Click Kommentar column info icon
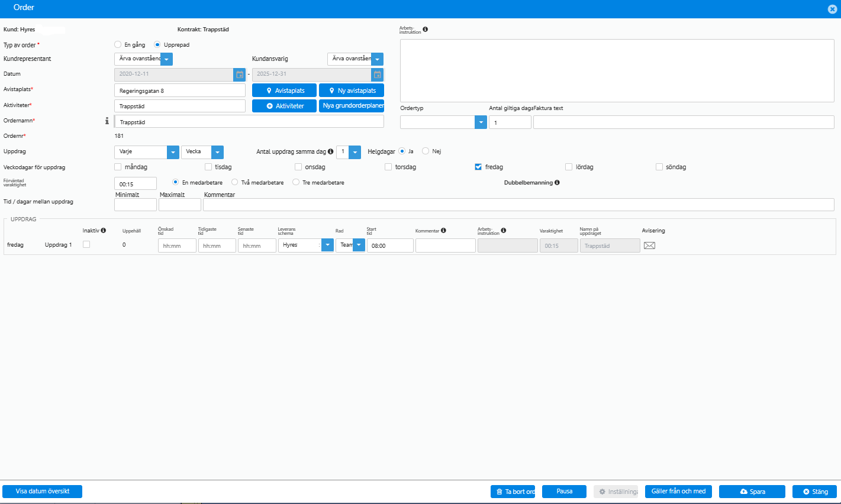This screenshot has width=841, height=504. (443, 231)
